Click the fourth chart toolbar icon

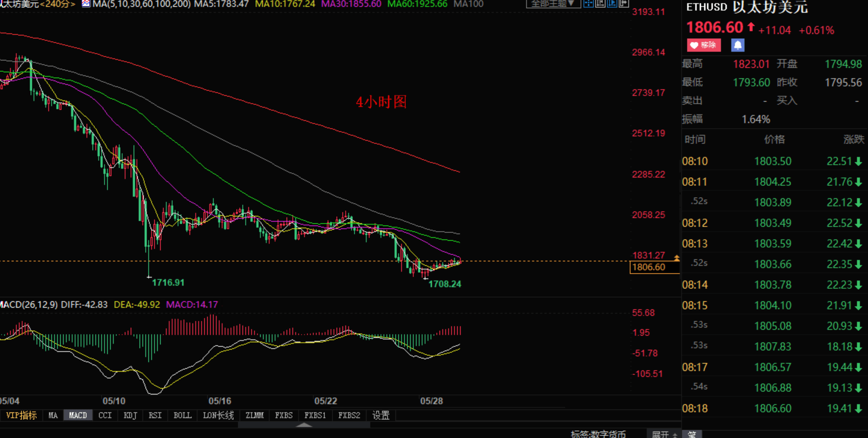click(x=623, y=4)
